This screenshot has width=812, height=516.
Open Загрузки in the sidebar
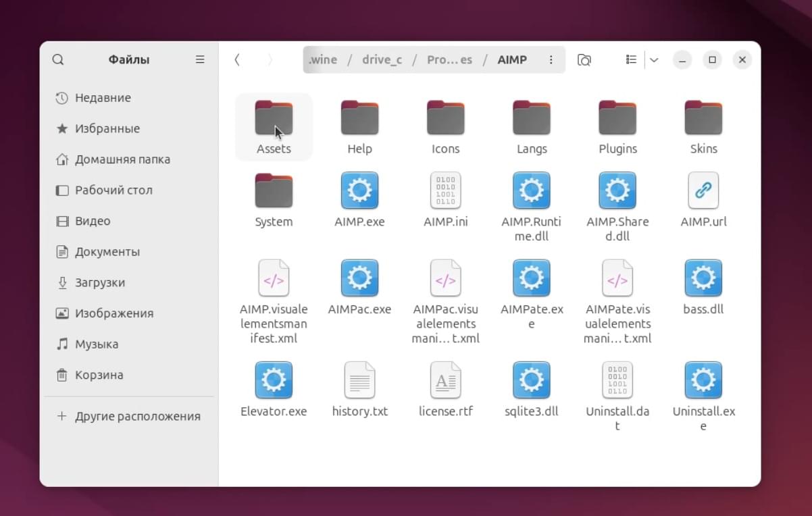(x=129, y=282)
